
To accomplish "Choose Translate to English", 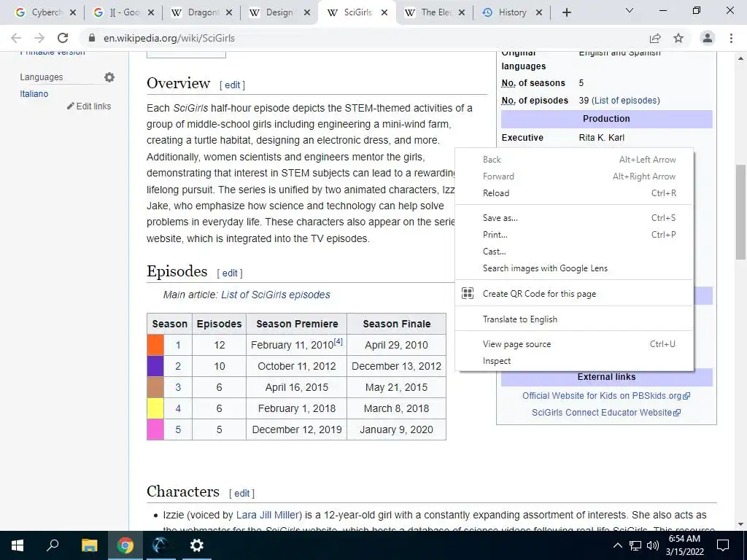I will (x=574, y=319).
